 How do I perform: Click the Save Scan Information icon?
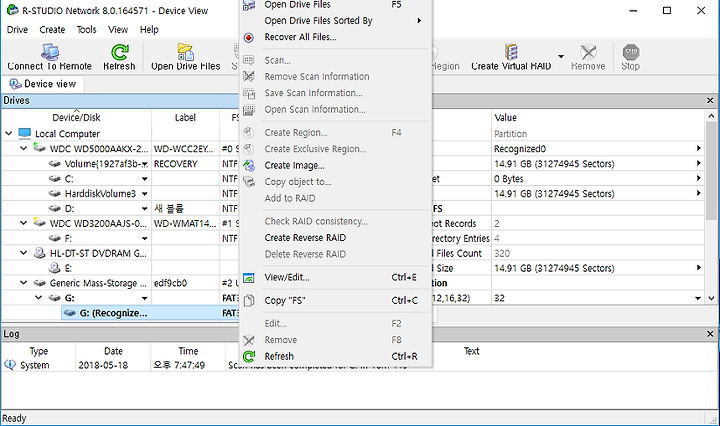[249, 93]
